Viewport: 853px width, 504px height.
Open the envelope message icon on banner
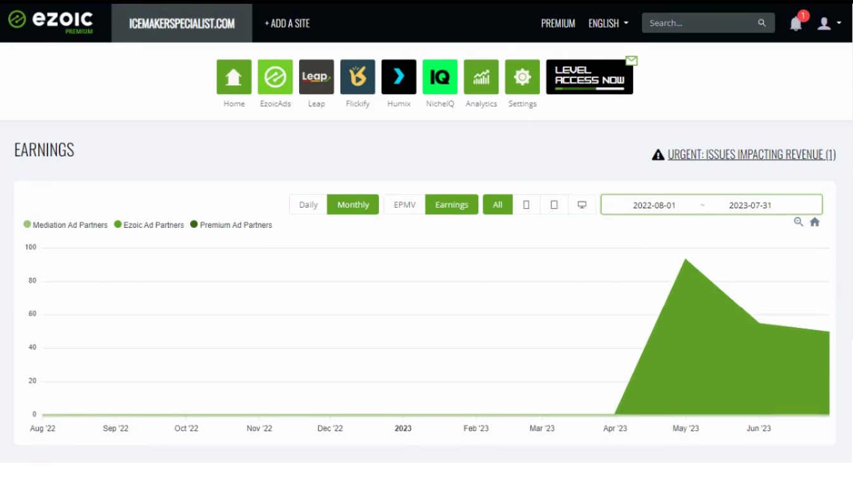(631, 61)
